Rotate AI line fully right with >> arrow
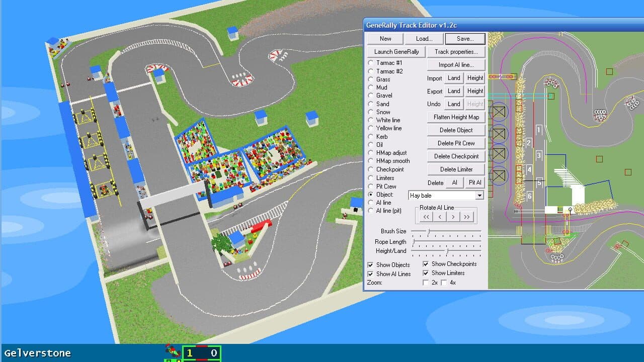The height and width of the screenshot is (362, 644). point(467,216)
